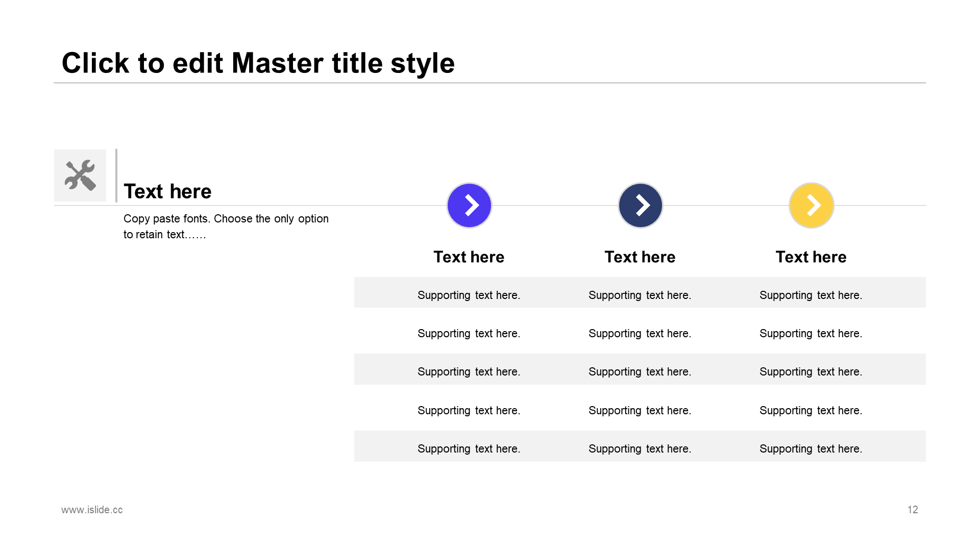Click the 'Copy paste fonts' description paragraph

tap(226, 227)
